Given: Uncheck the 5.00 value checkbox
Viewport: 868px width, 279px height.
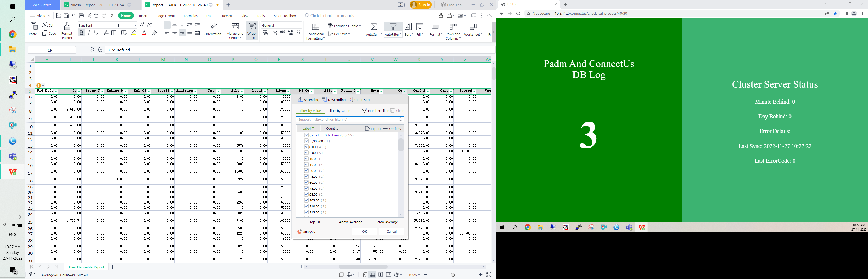Looking at the screenshot, I should (306, 153).
